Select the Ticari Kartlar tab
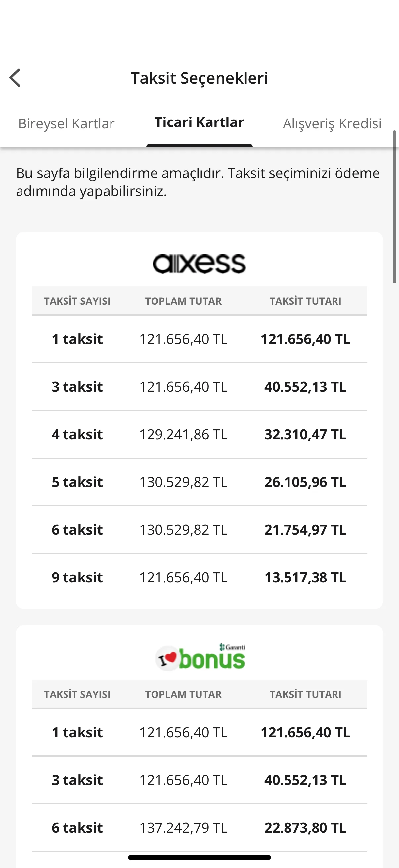Viewport: 399px width, 868px height. (199, 122)
